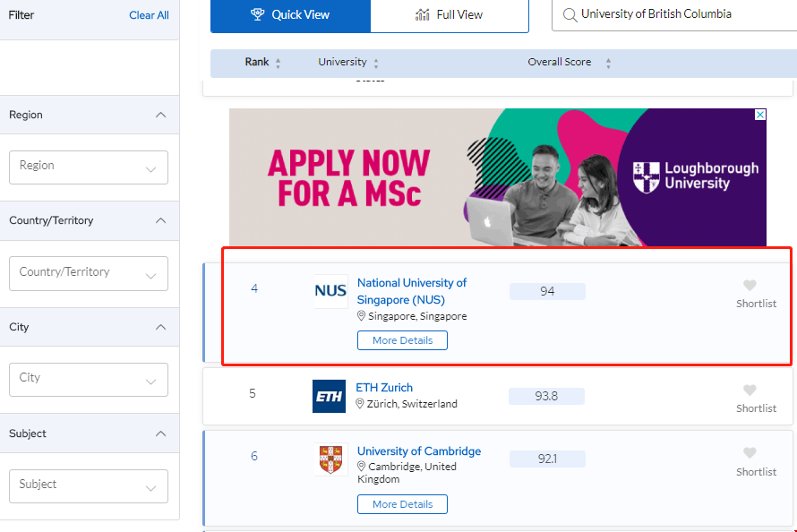The image size is (797, 532).
Task: Switch to Quick View tab
Action: coord(290,14)
